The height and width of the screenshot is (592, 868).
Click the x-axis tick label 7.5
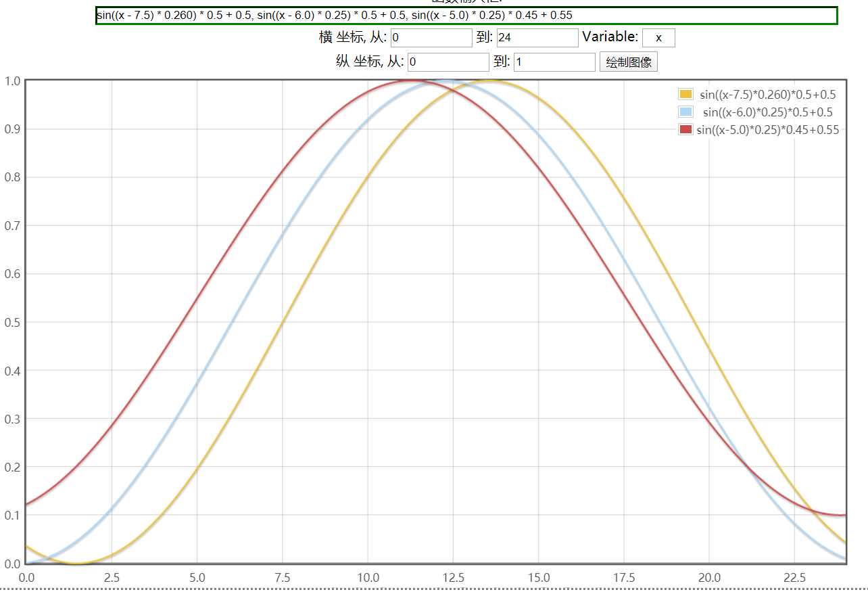tap(282, 578)
